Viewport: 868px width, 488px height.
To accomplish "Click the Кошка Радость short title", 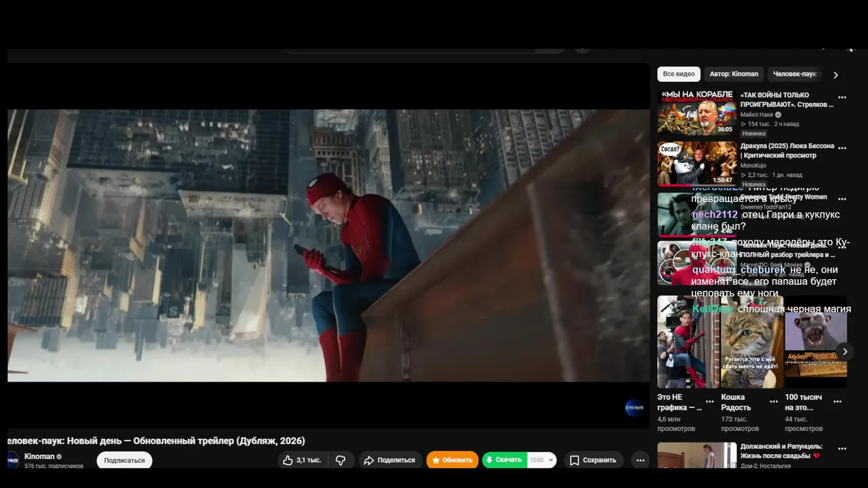I will pos(736,403).
